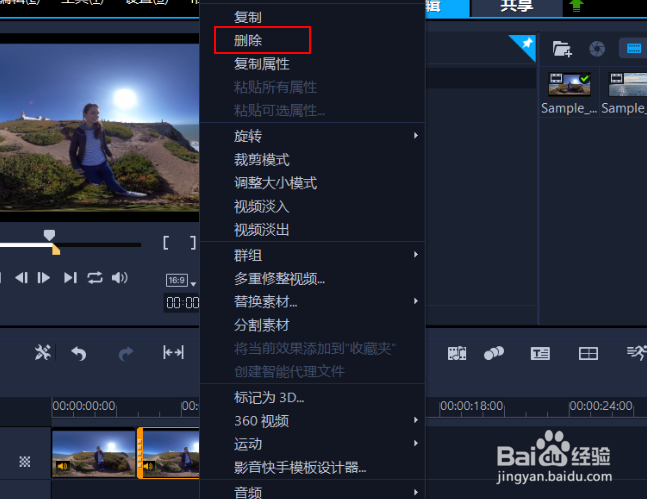
Task: Set the mark-in bracket
Action: (x=166, y=243)
